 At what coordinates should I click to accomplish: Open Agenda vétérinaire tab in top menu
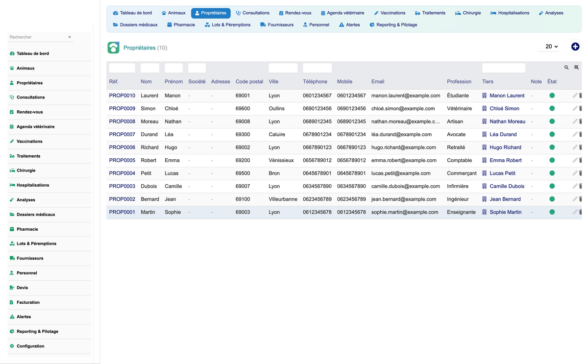pos(343,13)
